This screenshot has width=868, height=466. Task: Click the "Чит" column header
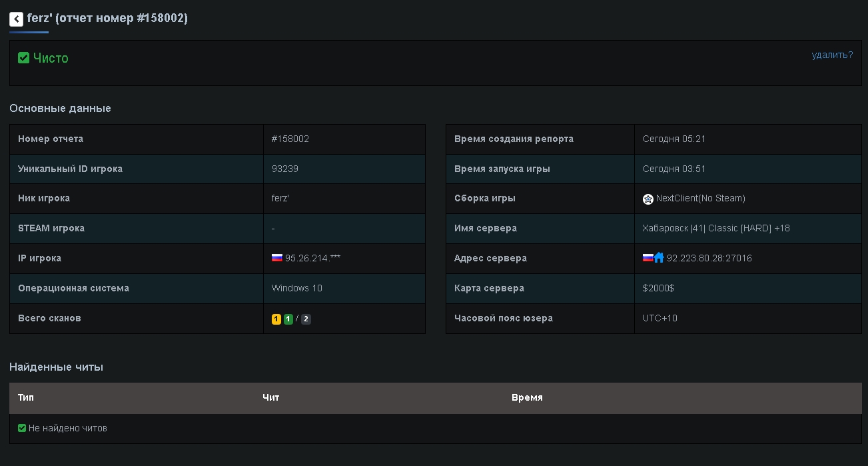point(270,397)
